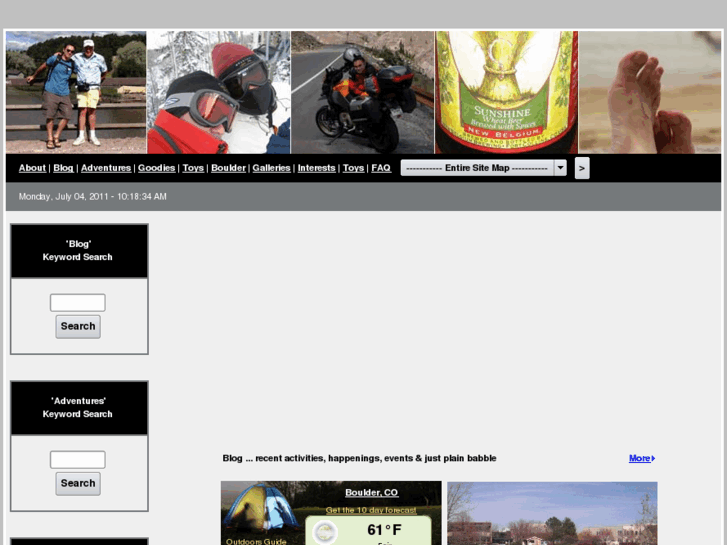Click the '>' go button
Screen dimensions: 727x545
582,168
